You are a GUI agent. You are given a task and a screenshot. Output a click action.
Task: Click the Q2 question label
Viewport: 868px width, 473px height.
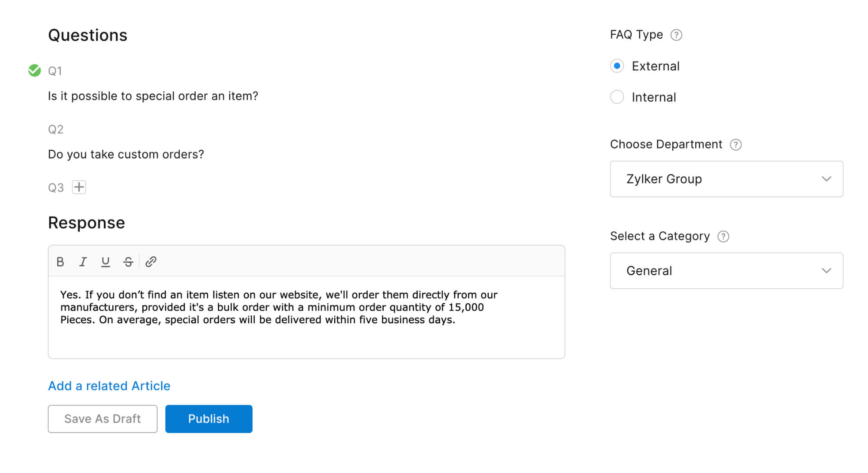[x=56, y=129]
